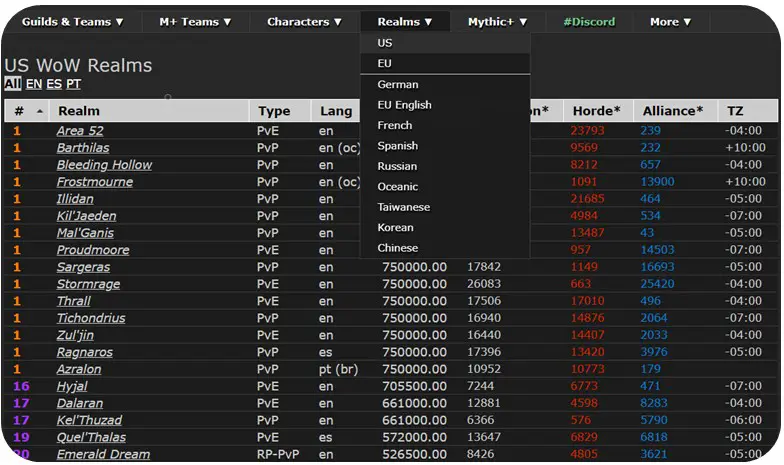Open the Mythic+ dropdown menu
Screen dimensions: 784x465
[498, 22]
